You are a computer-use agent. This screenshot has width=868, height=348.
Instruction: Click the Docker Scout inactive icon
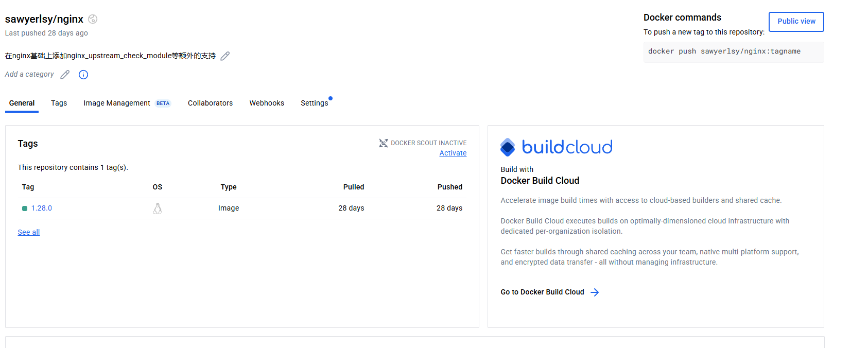tap(384, 143)
